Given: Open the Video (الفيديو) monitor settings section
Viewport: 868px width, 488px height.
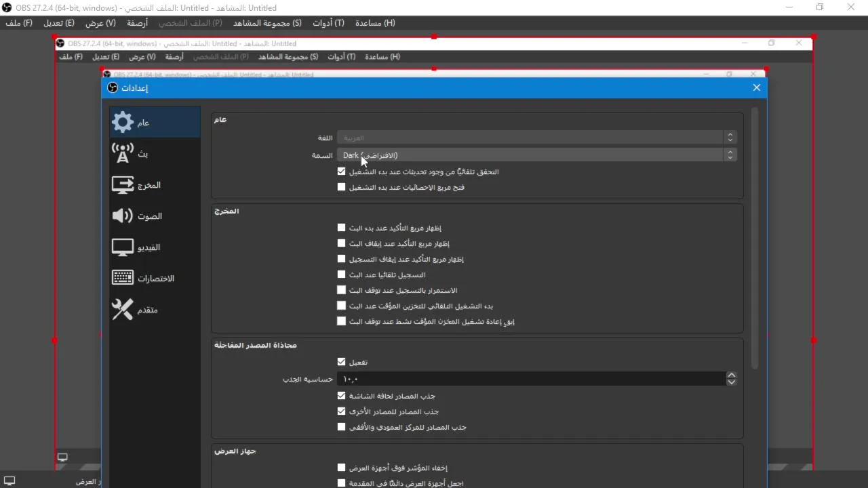Looking at the screenshot, I should pos(155,247).
